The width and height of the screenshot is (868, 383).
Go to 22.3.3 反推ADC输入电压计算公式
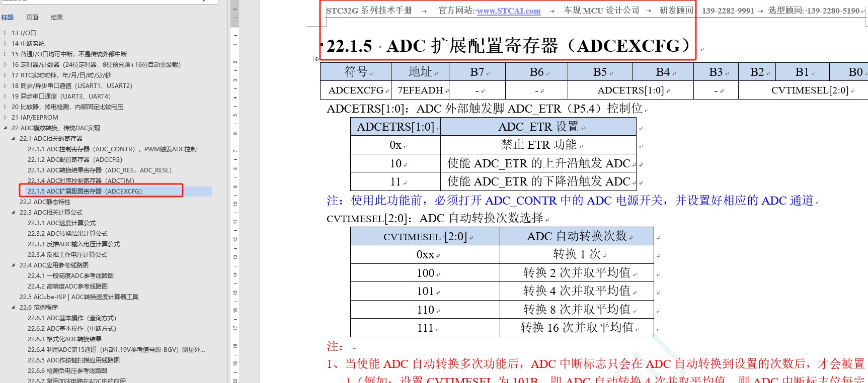[73, 244]
